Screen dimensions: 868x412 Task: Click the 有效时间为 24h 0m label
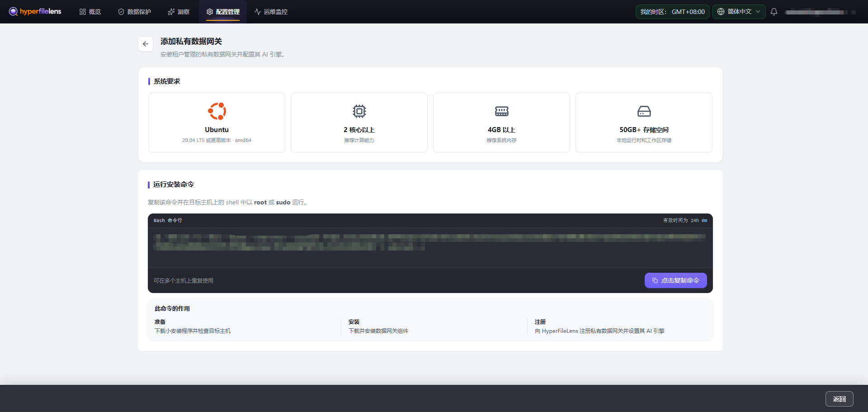(x=685, y=221)
